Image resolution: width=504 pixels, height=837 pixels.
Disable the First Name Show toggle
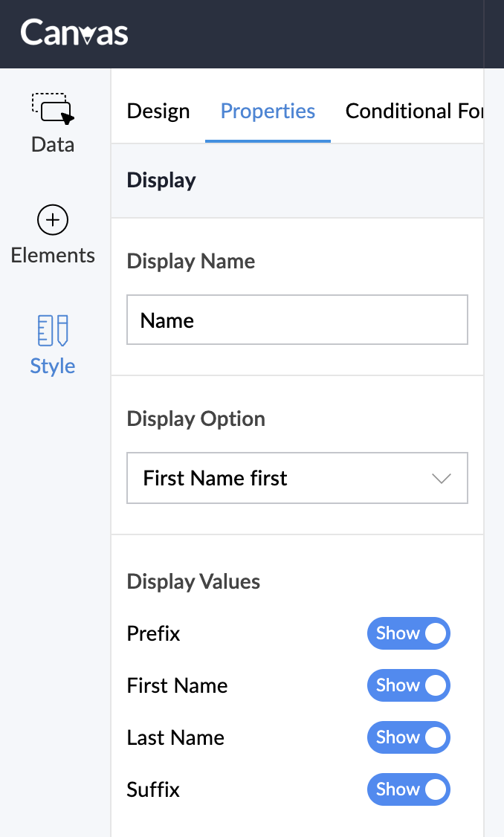coord(409,685)
